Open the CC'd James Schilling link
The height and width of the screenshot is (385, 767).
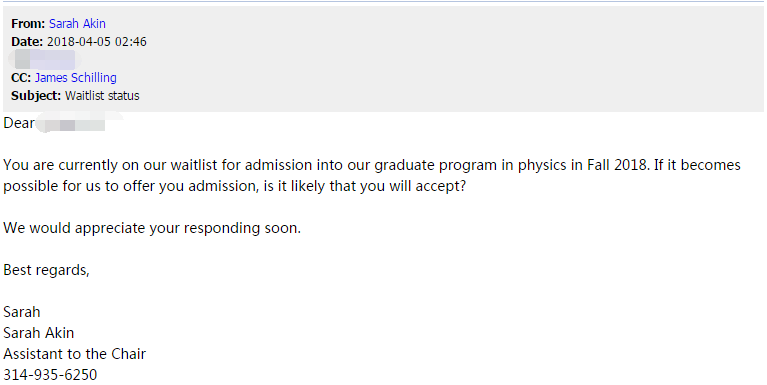(75, 77)
